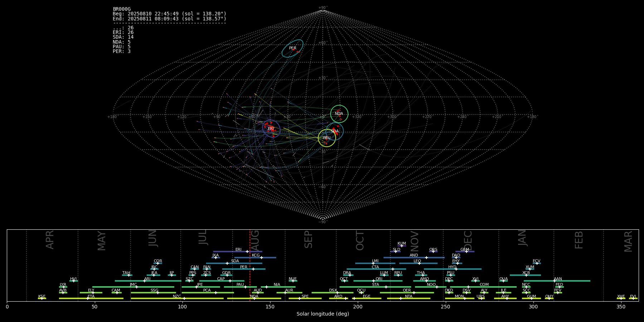Click the ORS shower label in the timeline

(433, 250)
